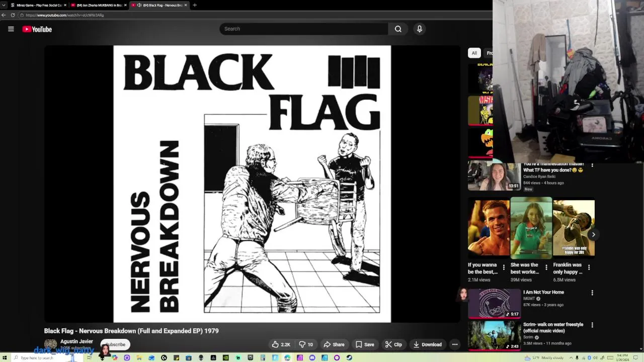This screenshot has width=644, height=362.
Task: Show hidden system tray icons chevron
Action: (571, 358)
